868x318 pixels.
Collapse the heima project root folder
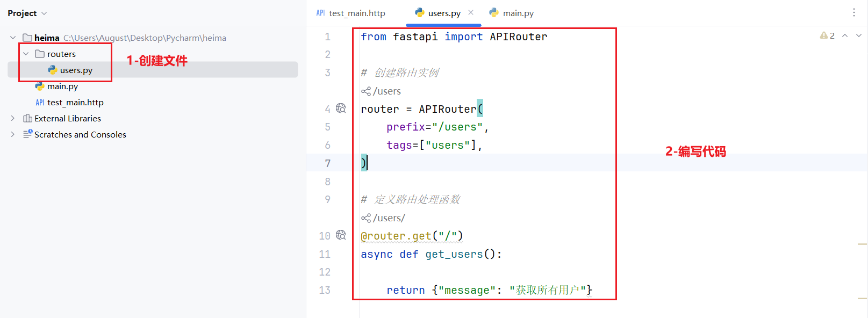pyautogui.click(x=13, y=38)
